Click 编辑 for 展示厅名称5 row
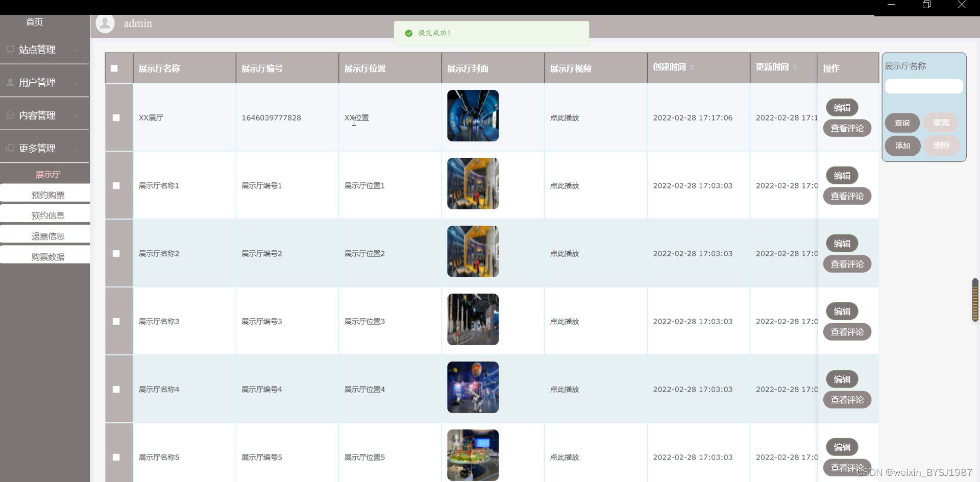 click(x=842, y=447)
